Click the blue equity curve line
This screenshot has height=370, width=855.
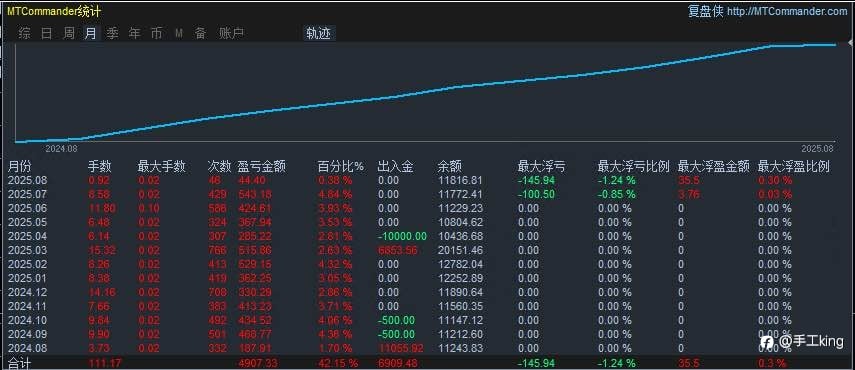[x=425, y=92]
